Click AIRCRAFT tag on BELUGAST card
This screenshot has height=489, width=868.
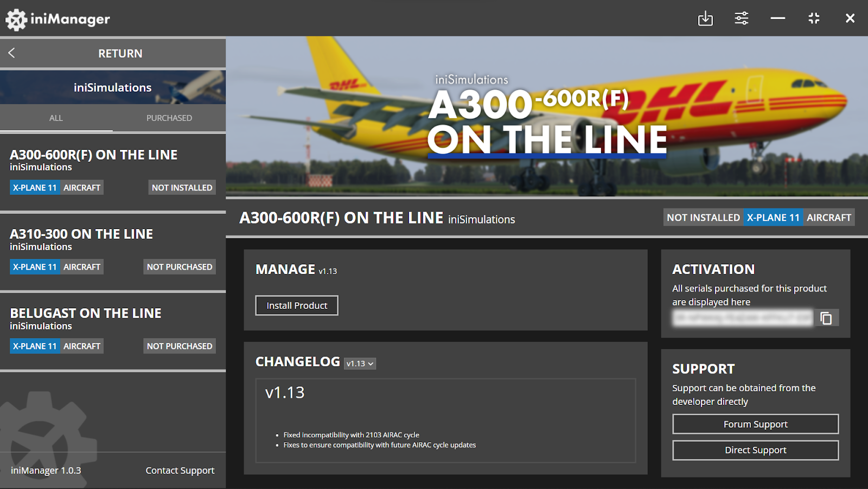click(x=82, y=346)
